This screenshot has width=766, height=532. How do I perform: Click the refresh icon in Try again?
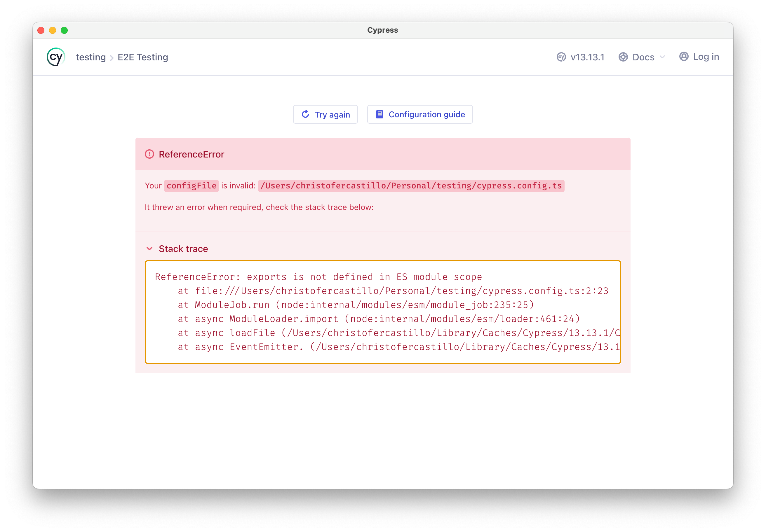(305, 114)
